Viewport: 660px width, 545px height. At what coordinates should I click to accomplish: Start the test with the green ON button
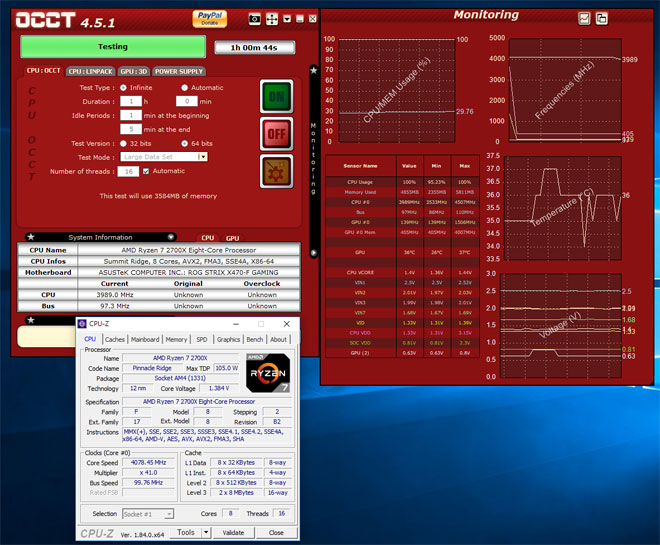point(277,97)
